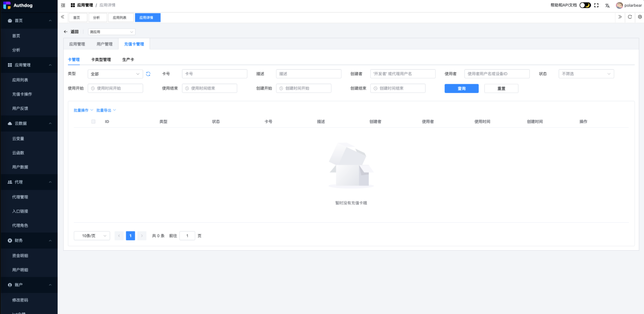Image resolution: width=644 pixels, height=314 pixels.
Task: Switch to the 卡类型管理 tab
Action: 101,60
